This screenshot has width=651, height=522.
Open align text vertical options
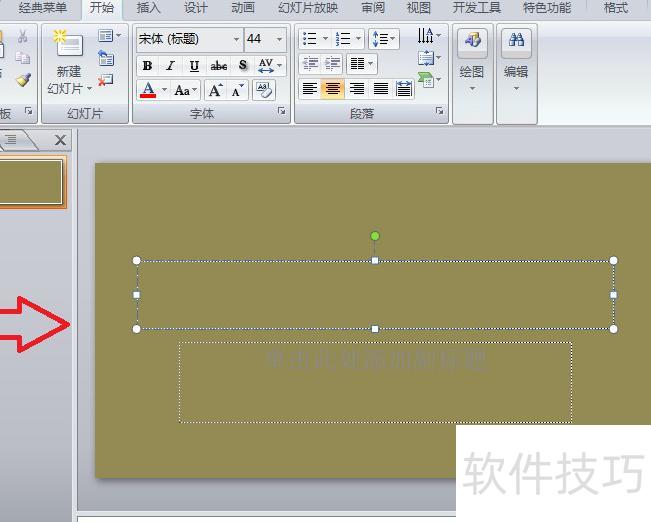[x=429, y=58]
